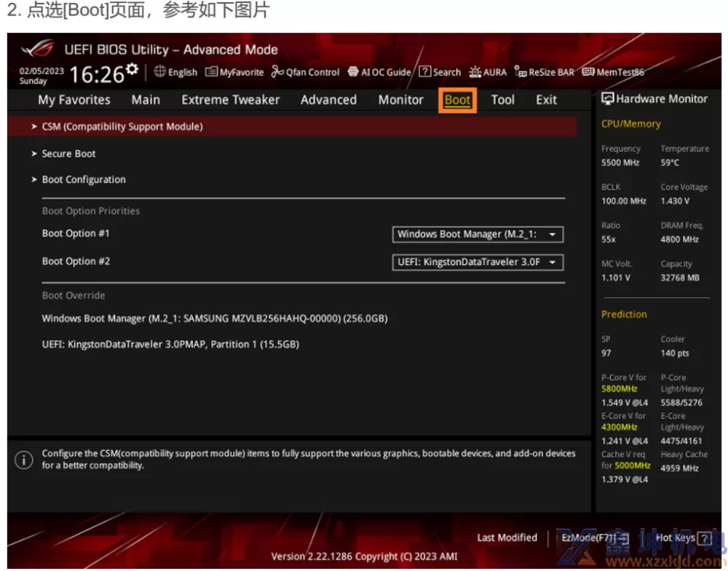Click the EzMode switch icon

click(624, 537)
